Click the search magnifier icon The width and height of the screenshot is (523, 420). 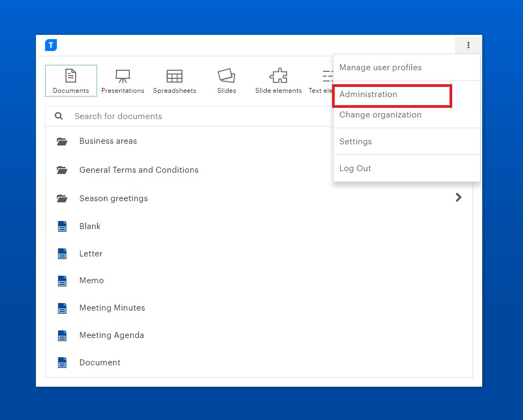[x=58, y=116]
